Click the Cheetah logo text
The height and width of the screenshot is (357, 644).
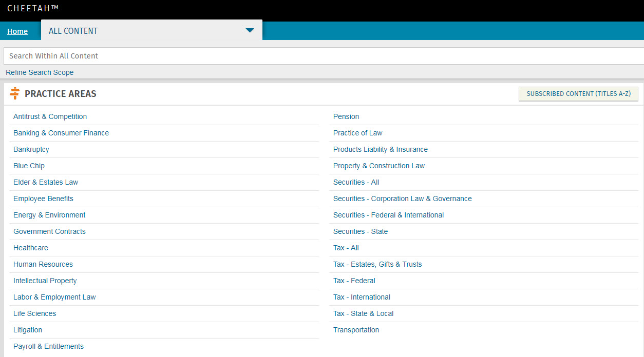click(33, 8)
